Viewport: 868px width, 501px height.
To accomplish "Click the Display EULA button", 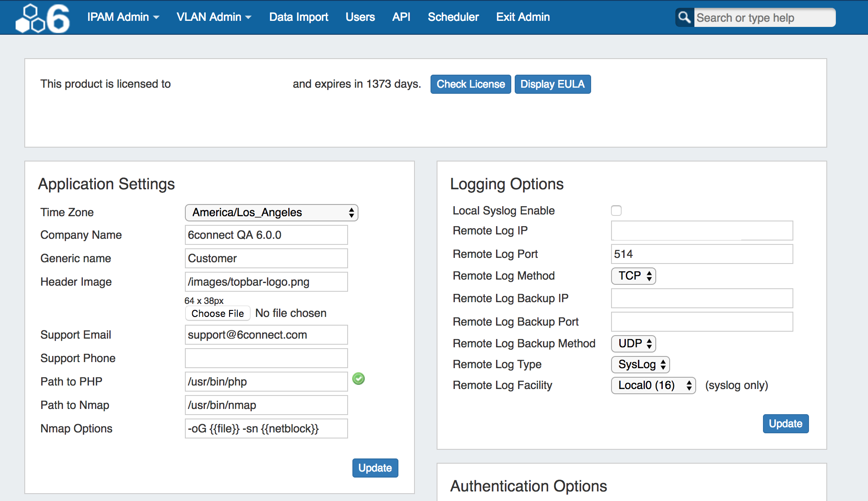I will (552, 84).
